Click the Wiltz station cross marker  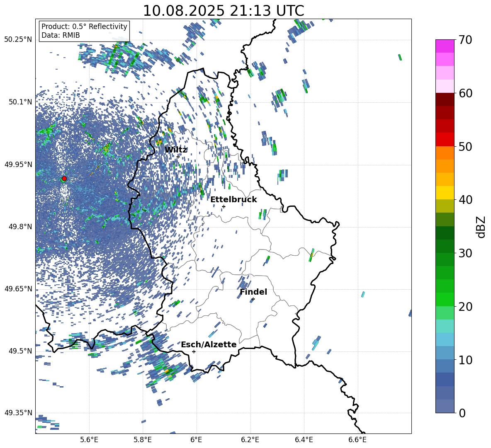[178, 157]
